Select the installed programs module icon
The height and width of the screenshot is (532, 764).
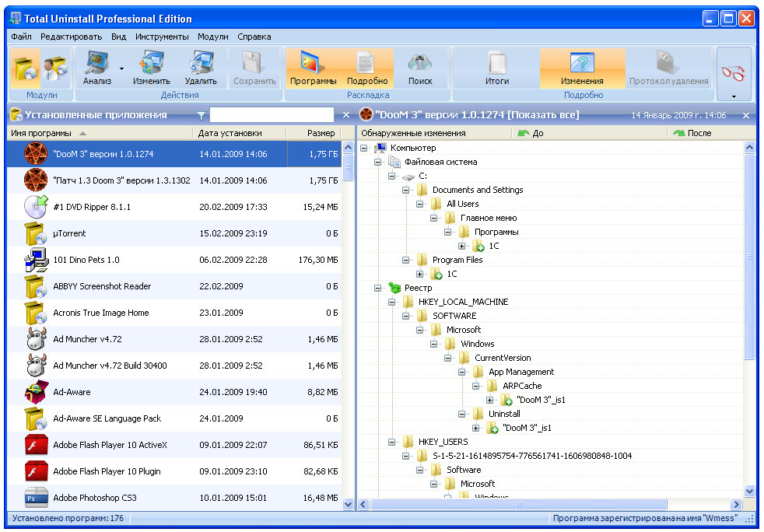(x=24, y=68)
